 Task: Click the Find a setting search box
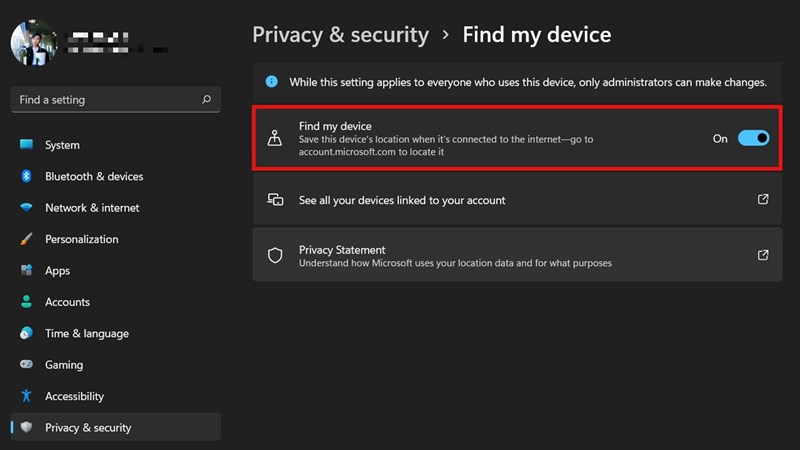(x=105, y=100)
